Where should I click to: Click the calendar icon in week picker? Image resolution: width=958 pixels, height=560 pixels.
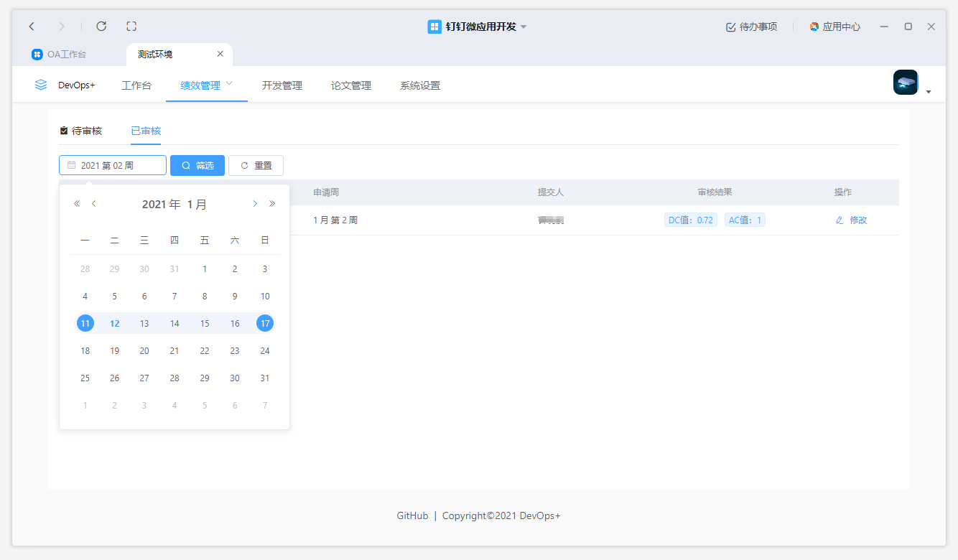point(71,165)
